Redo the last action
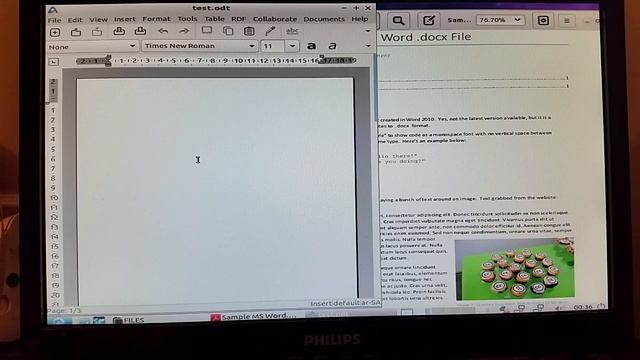 pyautogui.click(x=184, y=31)
